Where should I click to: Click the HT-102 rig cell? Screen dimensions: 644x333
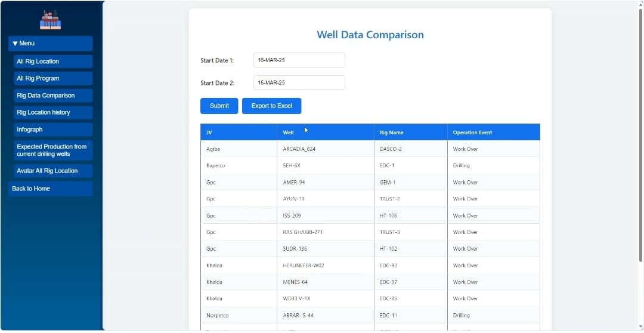411,249
